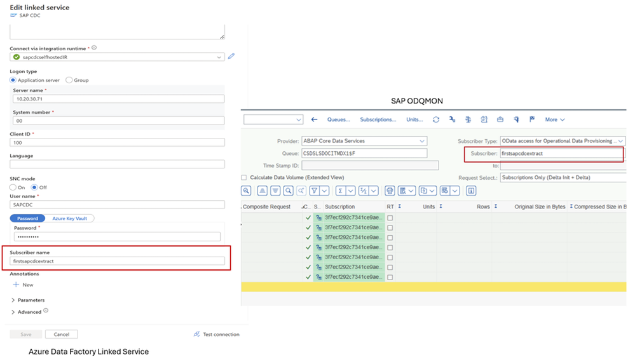Switch to the Password tab
This screenshot has height=364, width=635.
point(27,219)
